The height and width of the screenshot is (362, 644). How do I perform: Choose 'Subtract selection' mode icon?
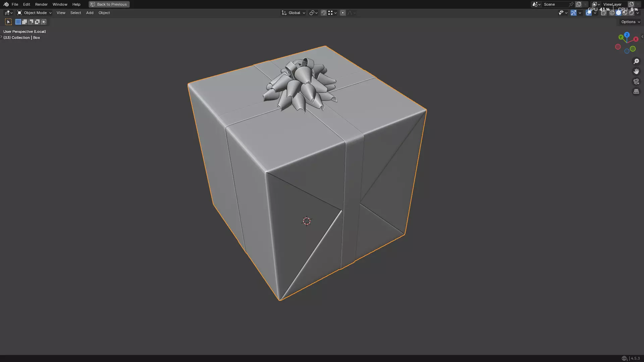tap(31, 22)
